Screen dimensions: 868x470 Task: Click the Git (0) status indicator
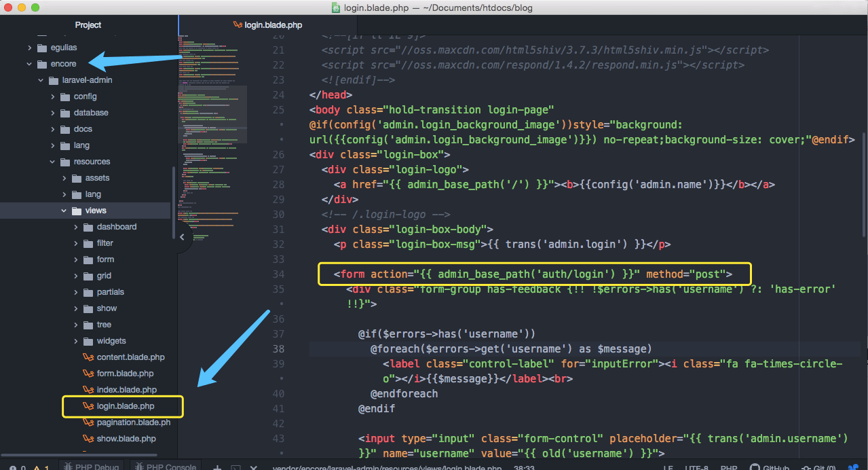(x=818, y=467)
